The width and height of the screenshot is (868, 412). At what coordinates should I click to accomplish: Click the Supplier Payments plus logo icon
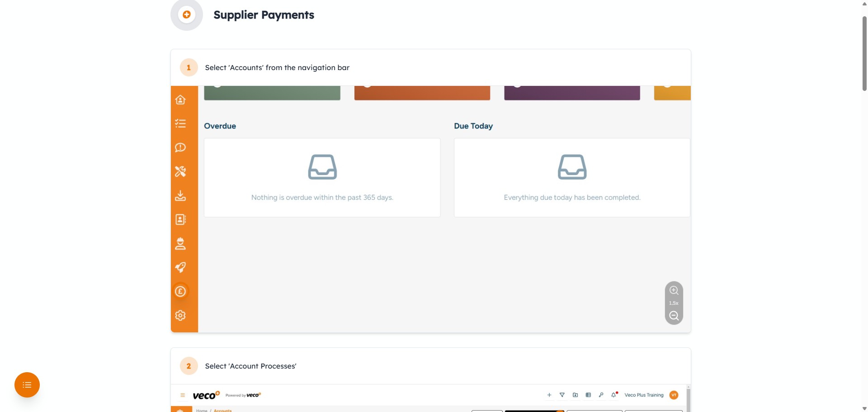click(186, 15)
